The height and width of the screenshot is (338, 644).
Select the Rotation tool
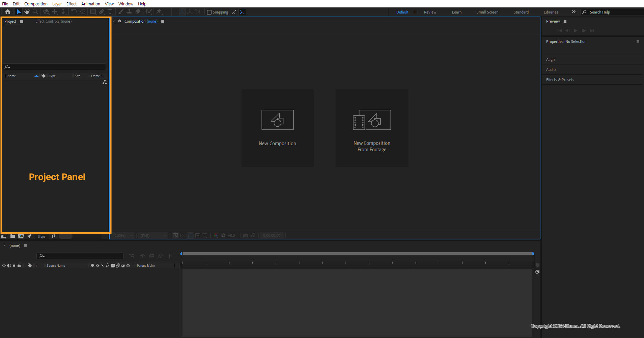pos(74,12)
